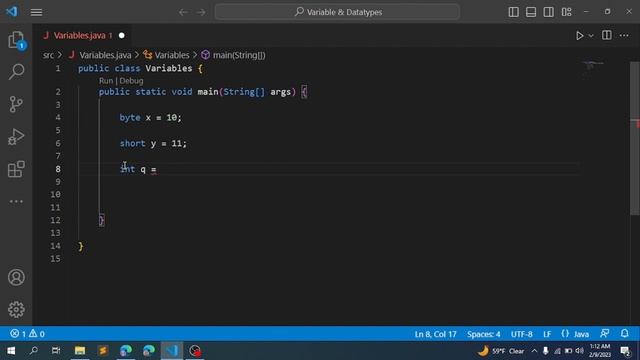
Task: Show hidden system tray icons
Action: point(534,351)
